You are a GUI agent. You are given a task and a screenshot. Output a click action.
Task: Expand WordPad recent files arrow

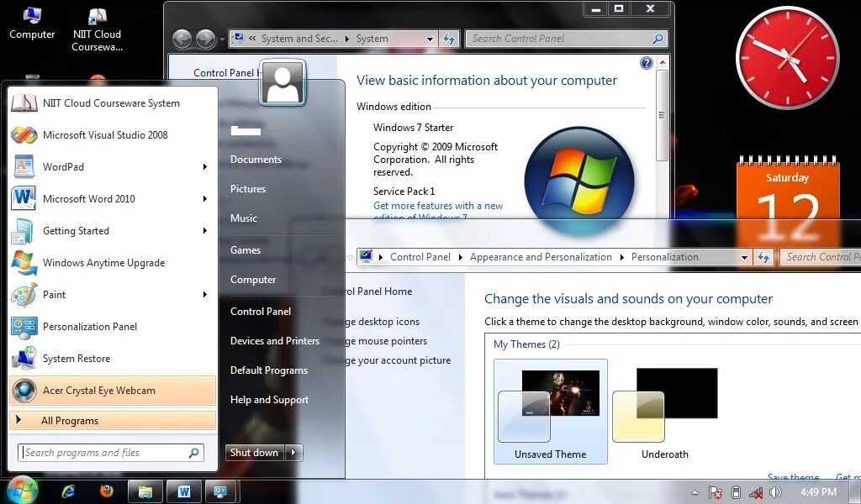pos(205,166)
